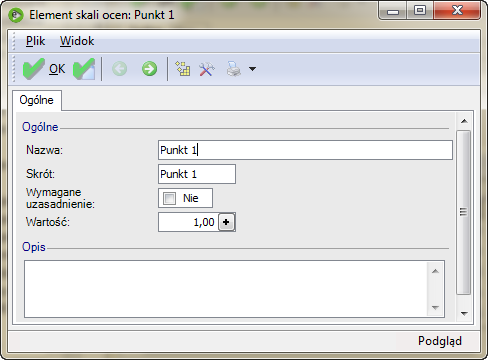488x360 pixels.
Task: Click the form's vertical scrollbar thumb
Action: [463, 212]
